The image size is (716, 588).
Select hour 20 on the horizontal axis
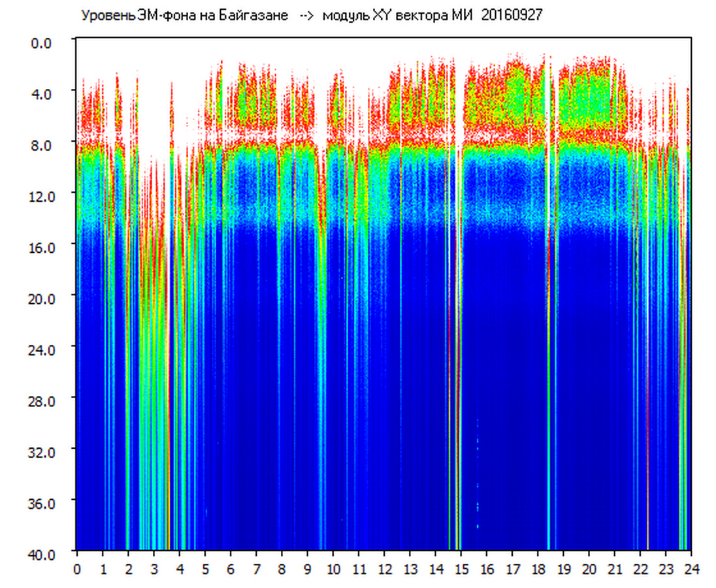[x=589, y=569]
